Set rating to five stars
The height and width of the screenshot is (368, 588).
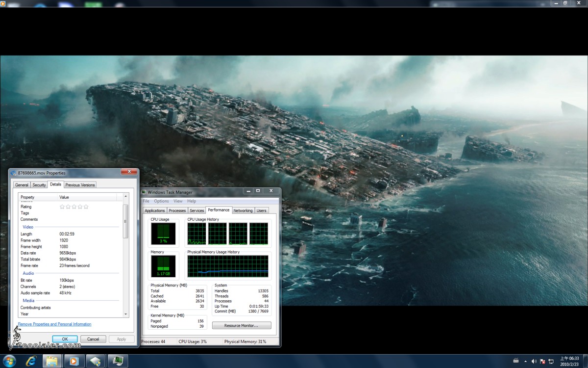(x=86, y=207)
